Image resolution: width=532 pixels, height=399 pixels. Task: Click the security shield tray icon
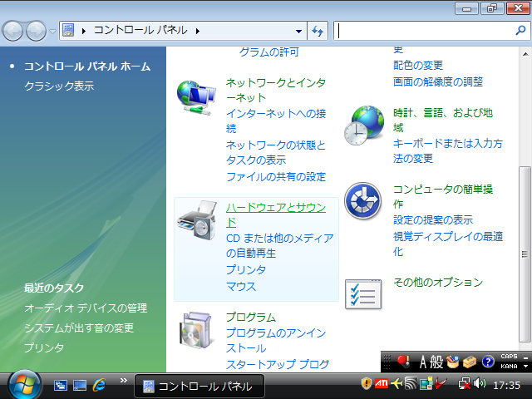point(367,384)
